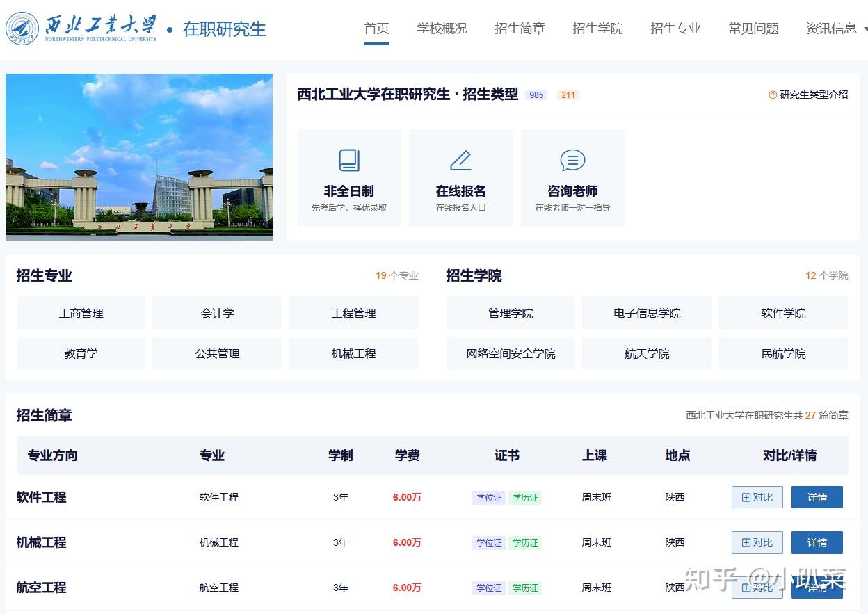
Task: Open the 招生学院 navigation item
Action: (x=597, y=29)
